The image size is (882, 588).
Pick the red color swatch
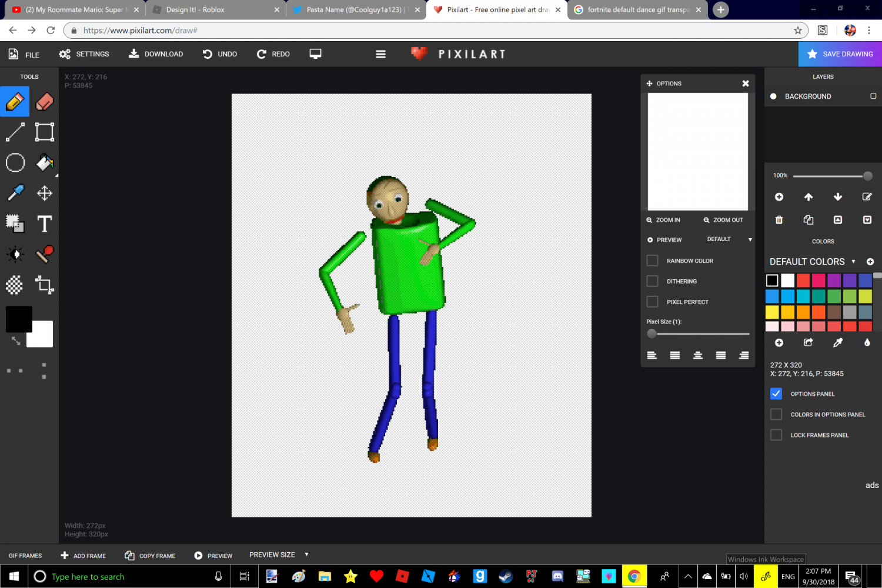coord(803,280)
